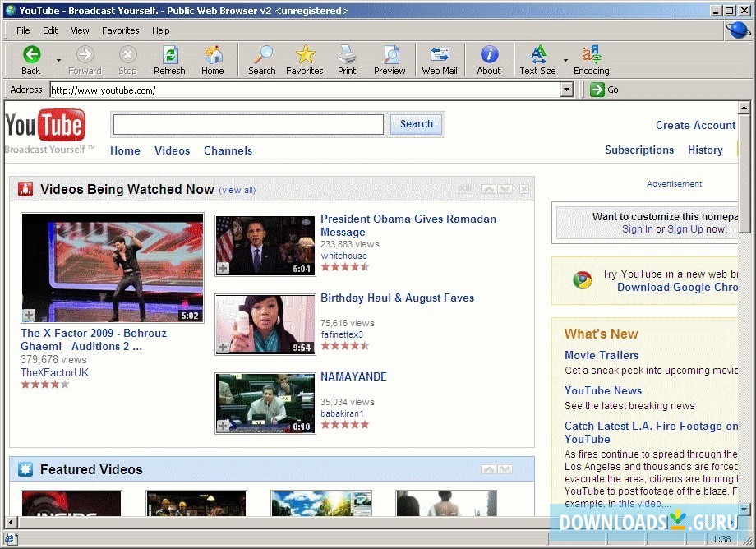Click the YouTube Search button
Screen dimensions: 756x549
click(x=417, y=124)
